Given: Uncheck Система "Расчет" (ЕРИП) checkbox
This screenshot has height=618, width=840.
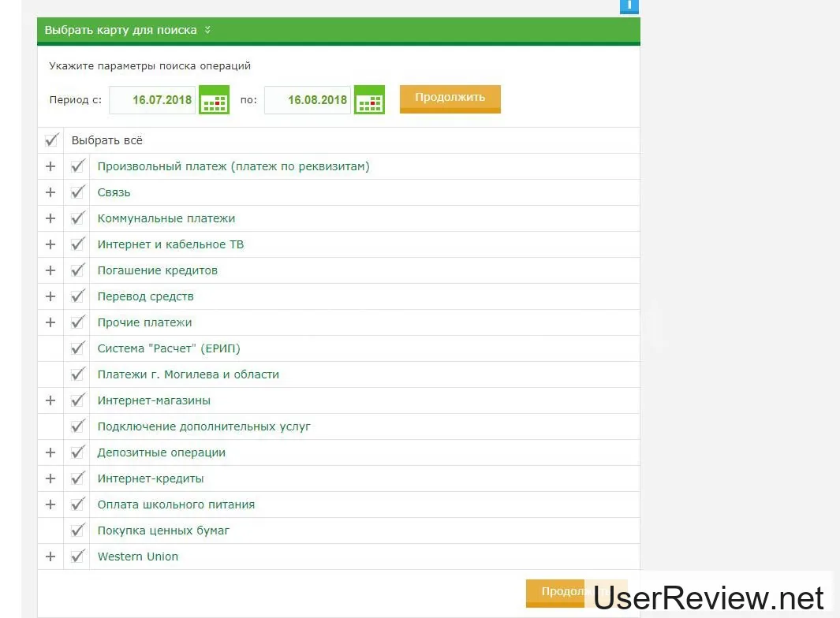Looking at the screenshot, I should [77, 348].
